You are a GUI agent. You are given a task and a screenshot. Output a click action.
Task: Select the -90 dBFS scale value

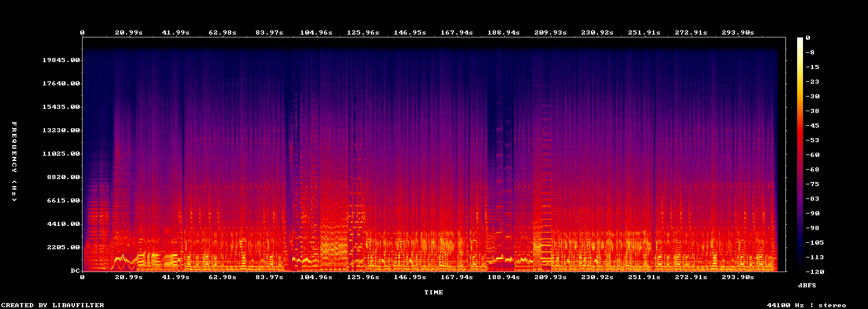(811, 213)
